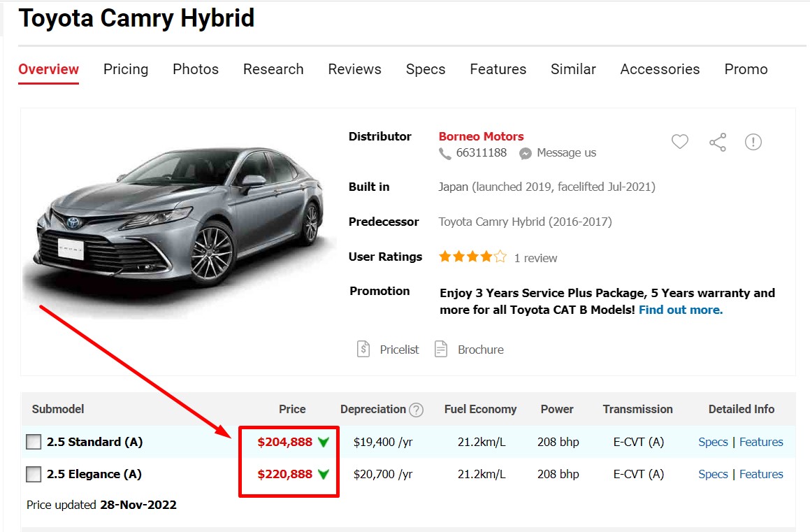Click the star rating icons

point(472,257)
